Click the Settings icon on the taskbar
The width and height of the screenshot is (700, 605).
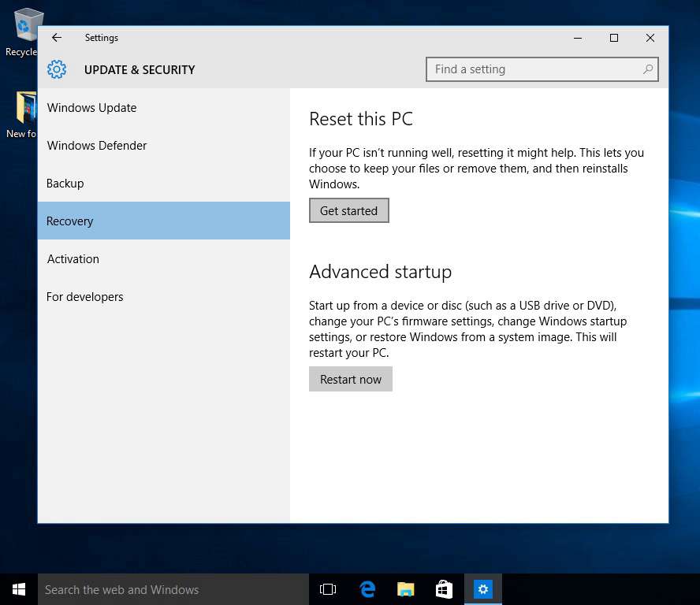[x=483, y=588]
